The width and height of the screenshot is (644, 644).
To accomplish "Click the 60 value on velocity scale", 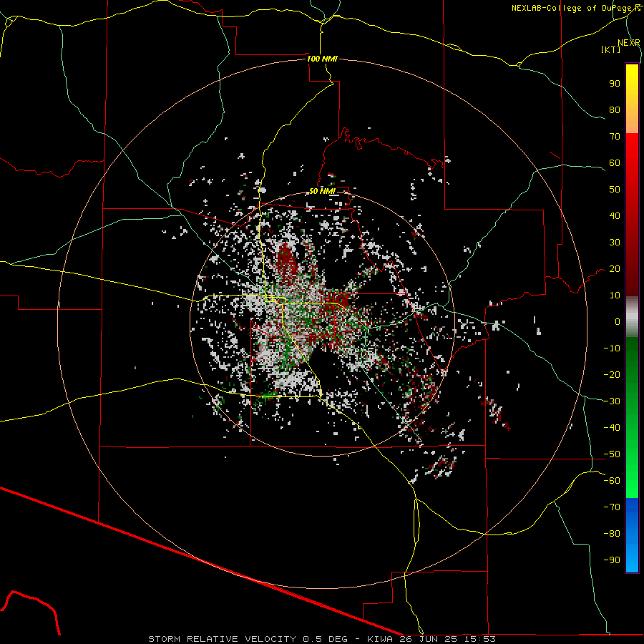I will click(615, 163).
